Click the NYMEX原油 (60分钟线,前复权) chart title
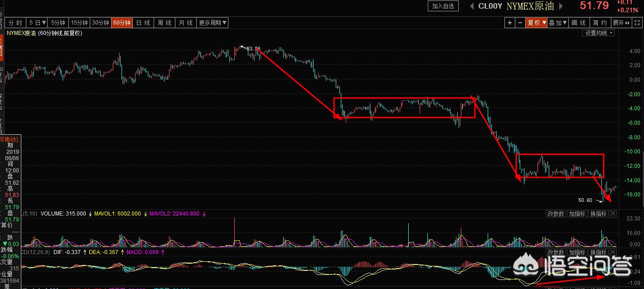 click(x=44, y=33)
